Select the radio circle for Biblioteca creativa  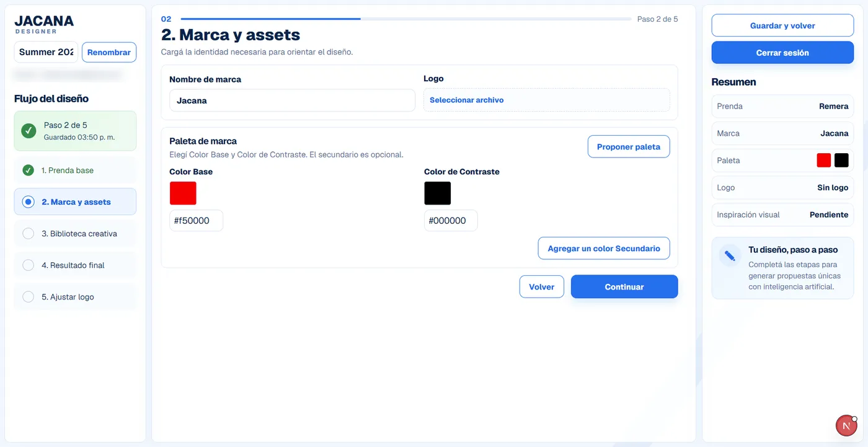tap(28, 233)
